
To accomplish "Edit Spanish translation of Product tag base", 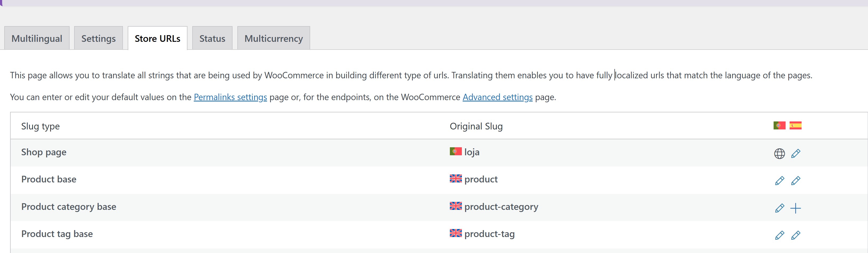I will coord(795,235).
